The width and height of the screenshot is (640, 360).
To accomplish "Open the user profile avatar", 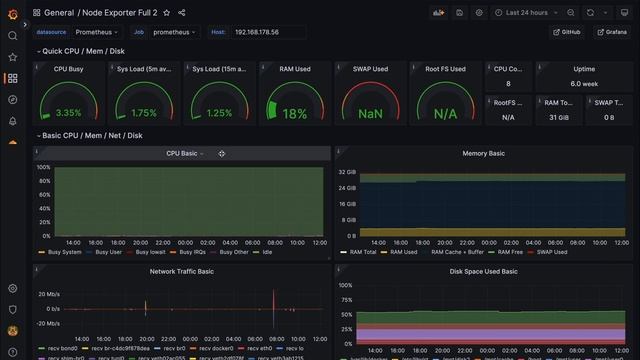I will tap(13, 331).
